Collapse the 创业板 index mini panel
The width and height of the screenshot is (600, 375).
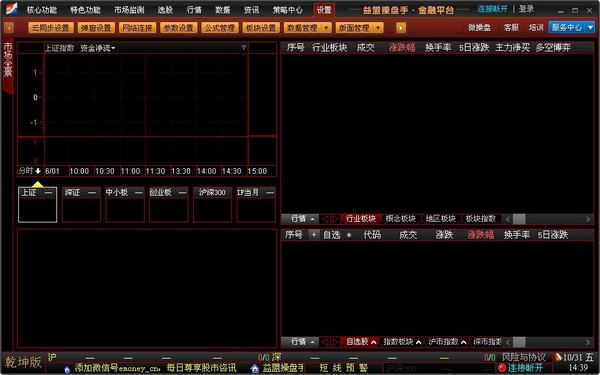182,193
